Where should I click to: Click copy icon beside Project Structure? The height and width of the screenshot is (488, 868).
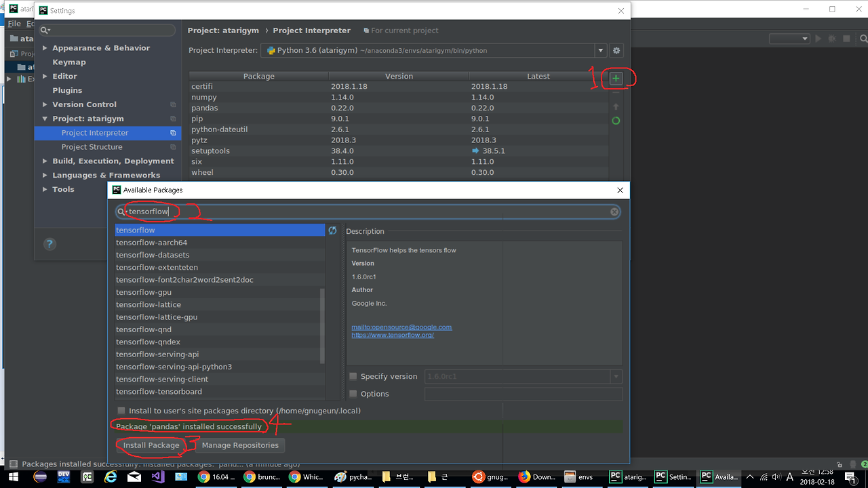[173, 147]
